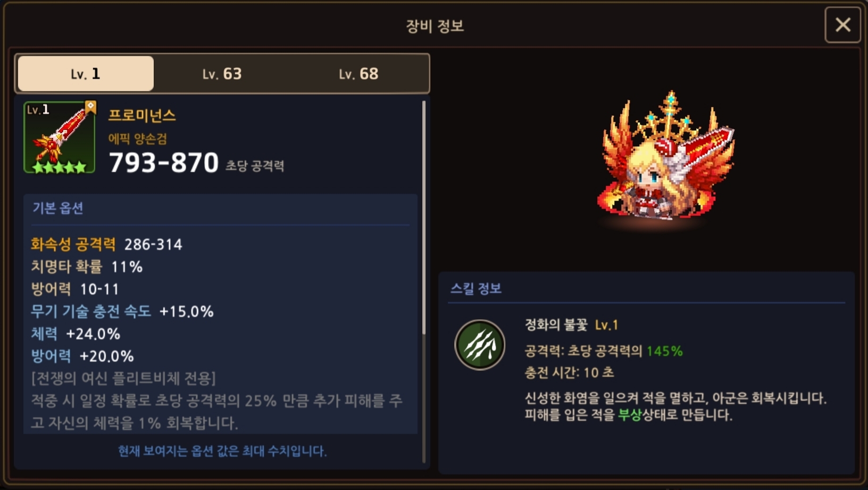Click the blue max value notice text
Screen dimensions: 868x490
222,451
